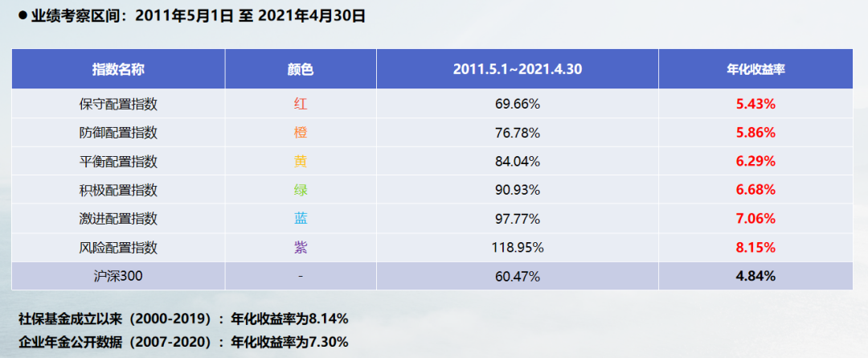Click the 4.84% value for 沪深300
Viewport: 868px width, 358px height.
(x=755, y=276)
